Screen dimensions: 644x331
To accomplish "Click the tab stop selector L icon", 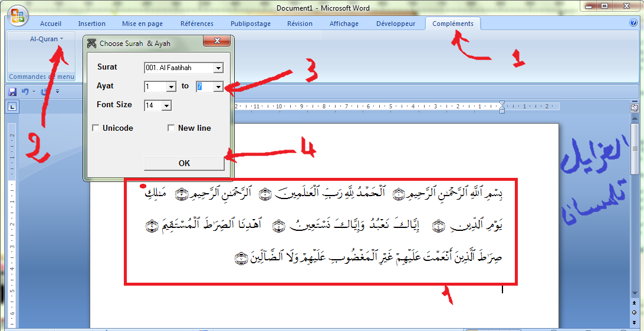I will coord(12,107).
